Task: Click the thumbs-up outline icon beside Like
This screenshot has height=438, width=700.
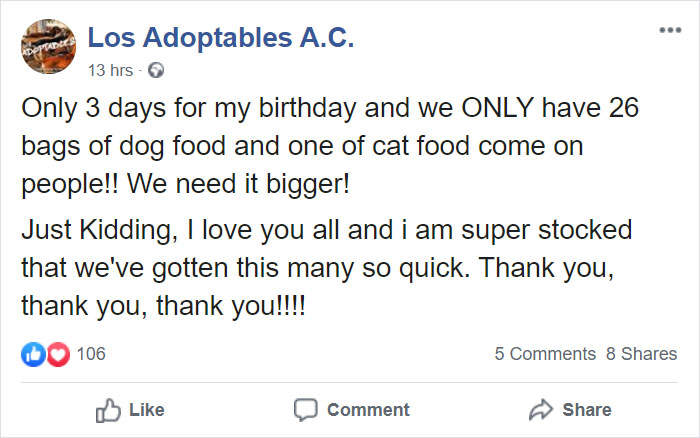Action: point(106,409)
